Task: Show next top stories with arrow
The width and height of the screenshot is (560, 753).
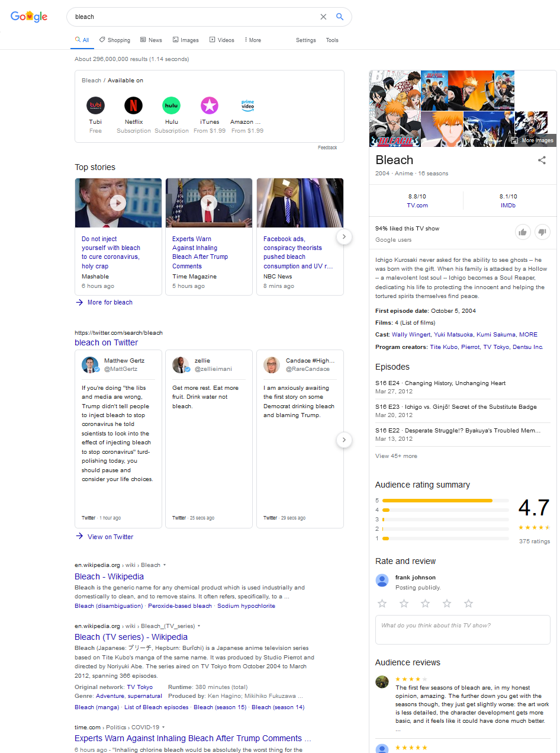Action: (x=344, y=237)
